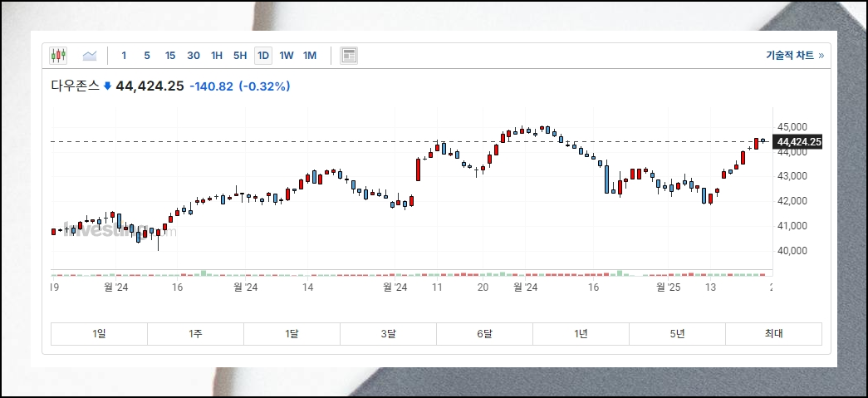Set the 15-minute interval
The image size is (868, 398).
[x=170, y=56]
